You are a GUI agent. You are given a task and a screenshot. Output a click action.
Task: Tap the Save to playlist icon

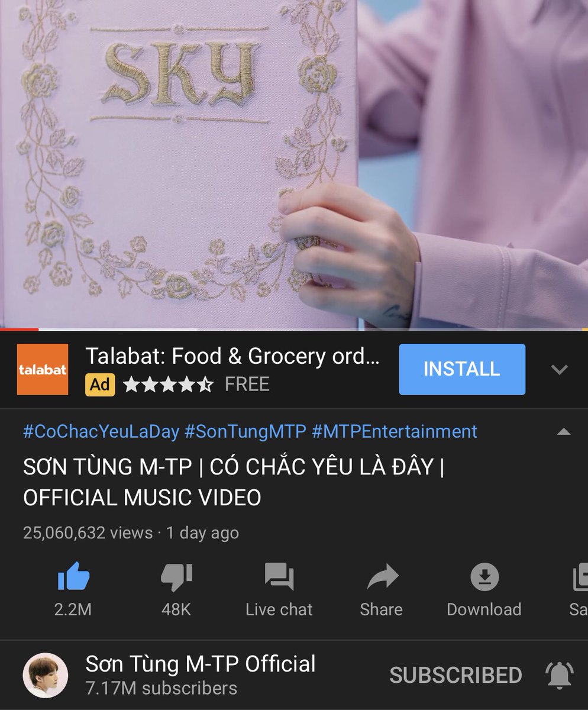580,577
